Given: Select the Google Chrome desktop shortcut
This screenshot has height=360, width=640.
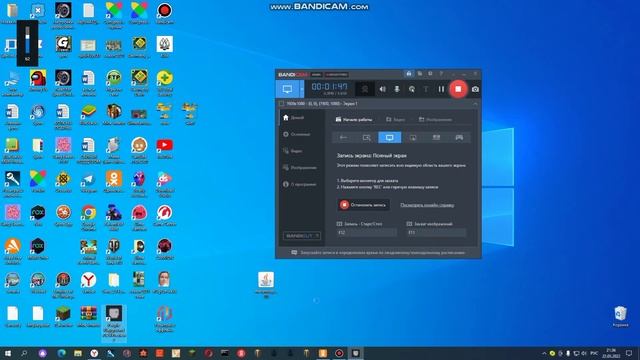Looking at the screenshot, I should tap(89, 216).
